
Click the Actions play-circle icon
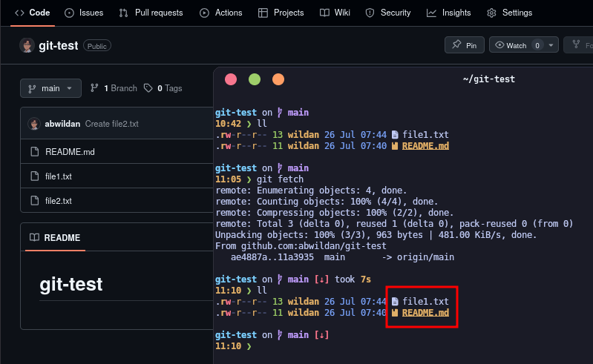(x=204, y=13)
